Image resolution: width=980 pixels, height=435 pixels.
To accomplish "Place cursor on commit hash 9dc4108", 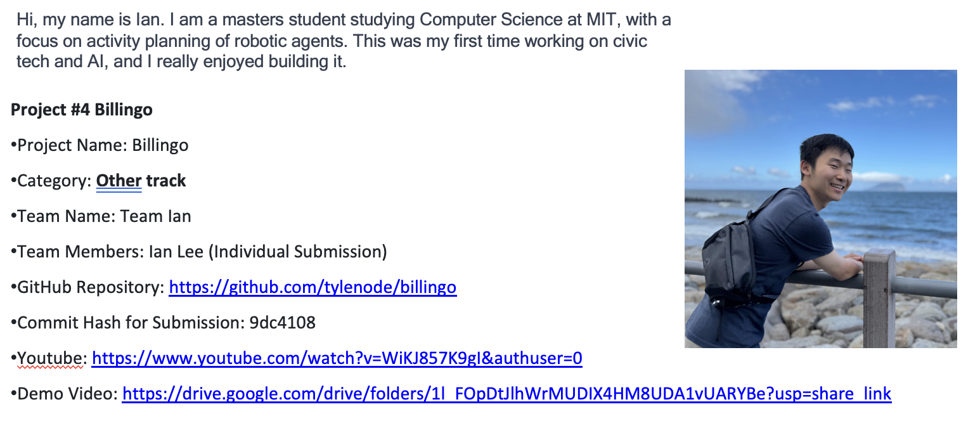I will click(x=282, y=323).
